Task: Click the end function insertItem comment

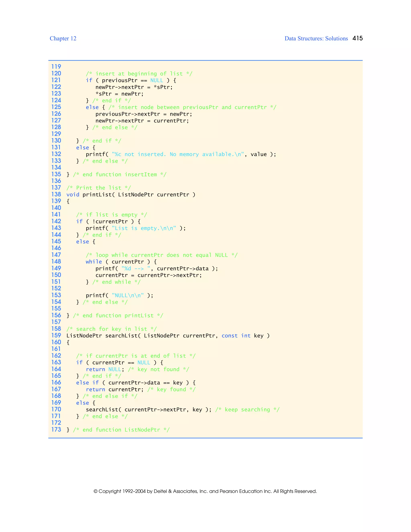Action: [x=120, y=175]
